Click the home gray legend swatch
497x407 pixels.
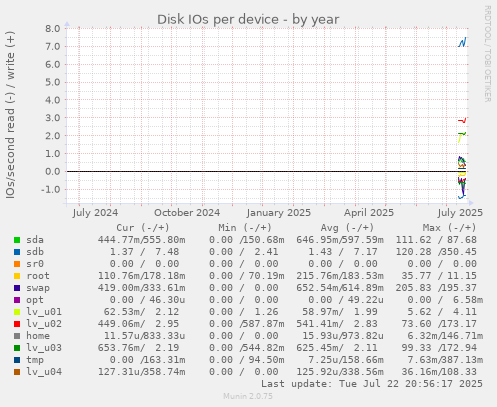click(x=17, y=336)
